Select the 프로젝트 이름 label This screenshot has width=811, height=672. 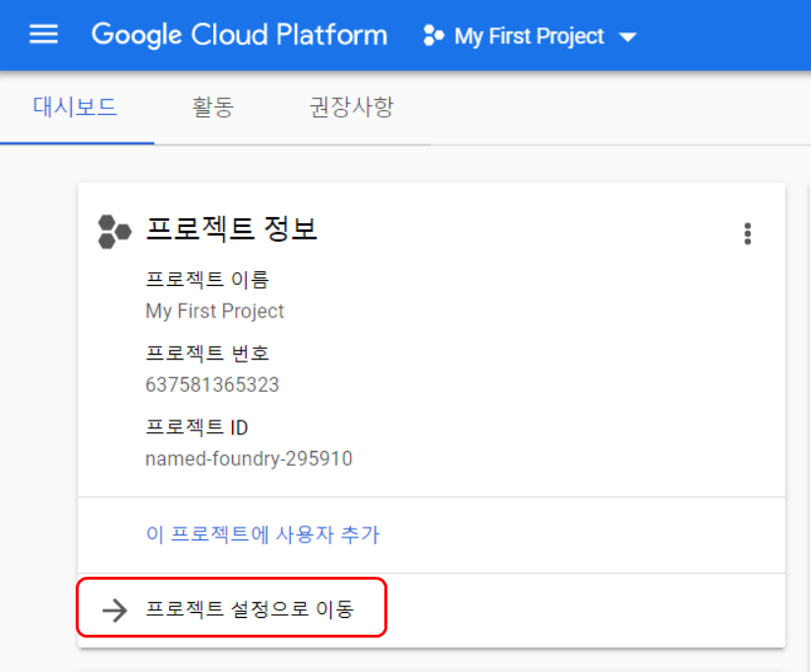[207, 279]
